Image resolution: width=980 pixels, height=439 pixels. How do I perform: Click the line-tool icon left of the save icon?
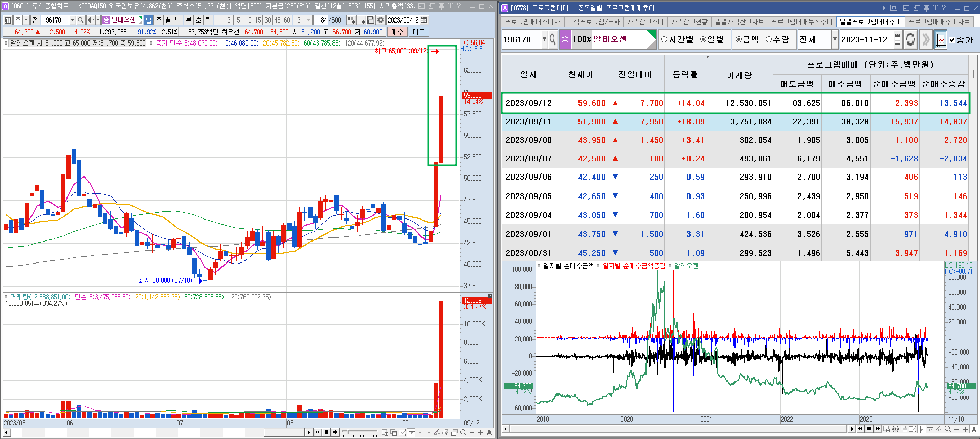362,20
